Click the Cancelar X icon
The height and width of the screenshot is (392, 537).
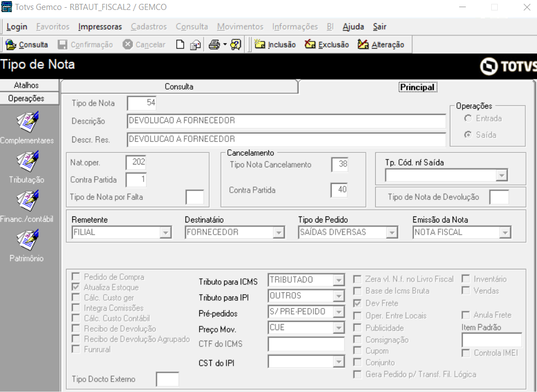(127, 45)
